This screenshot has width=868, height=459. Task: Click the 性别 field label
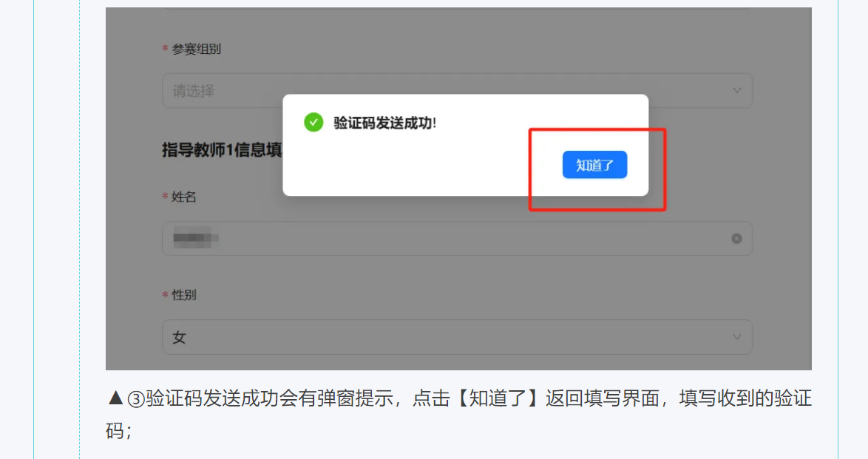pyautogui.click(x=184, y=295)
